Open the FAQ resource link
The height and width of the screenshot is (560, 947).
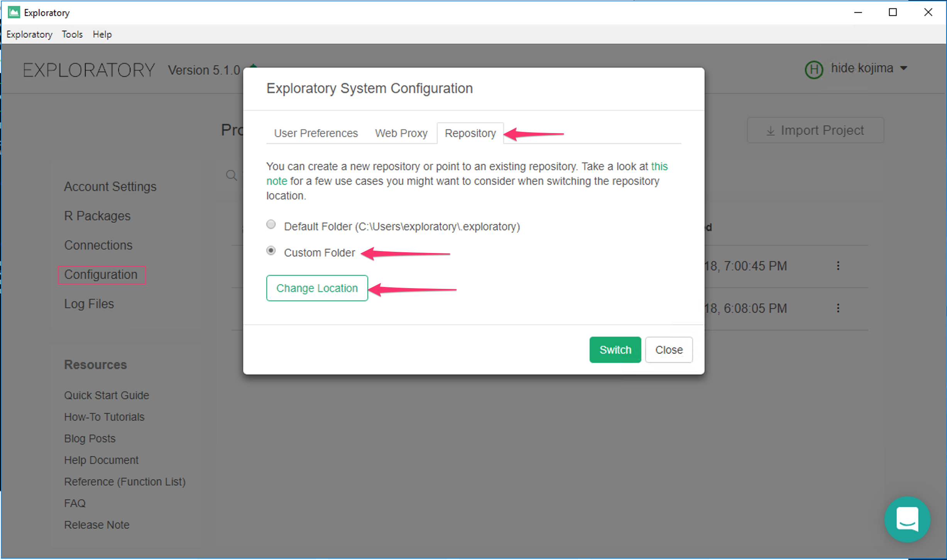click(x=74, y=503)
